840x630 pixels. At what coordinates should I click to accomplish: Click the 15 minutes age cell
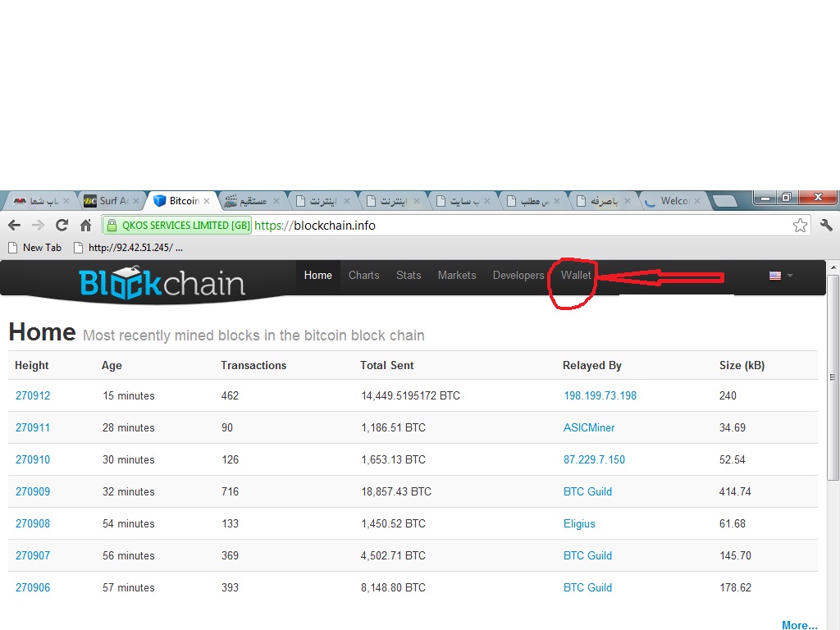tap(129, 396)
